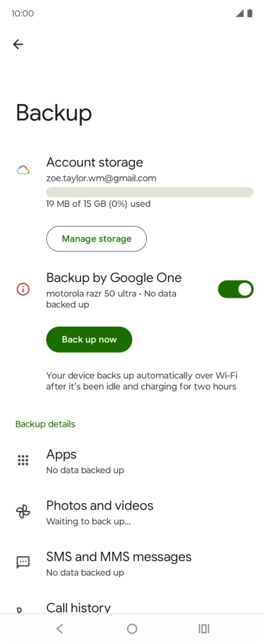
Task: Click the Manage storage button
Action: [97, 239]
